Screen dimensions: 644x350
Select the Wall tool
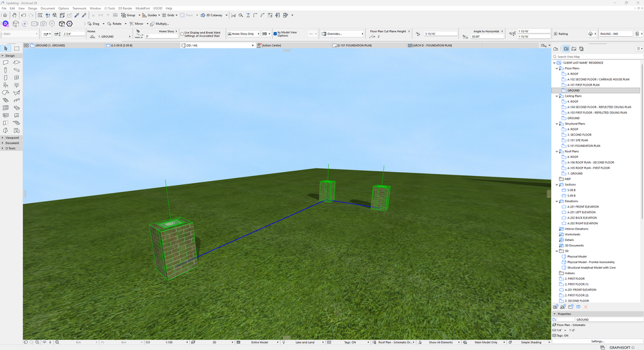(6, 63)
